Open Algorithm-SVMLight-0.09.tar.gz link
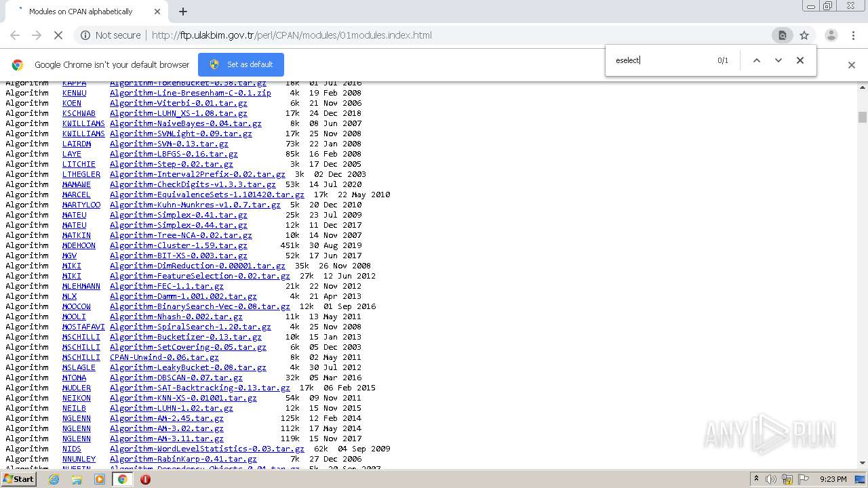The height and width of the screenshot is (488, 868). click(x=181, y=134)
